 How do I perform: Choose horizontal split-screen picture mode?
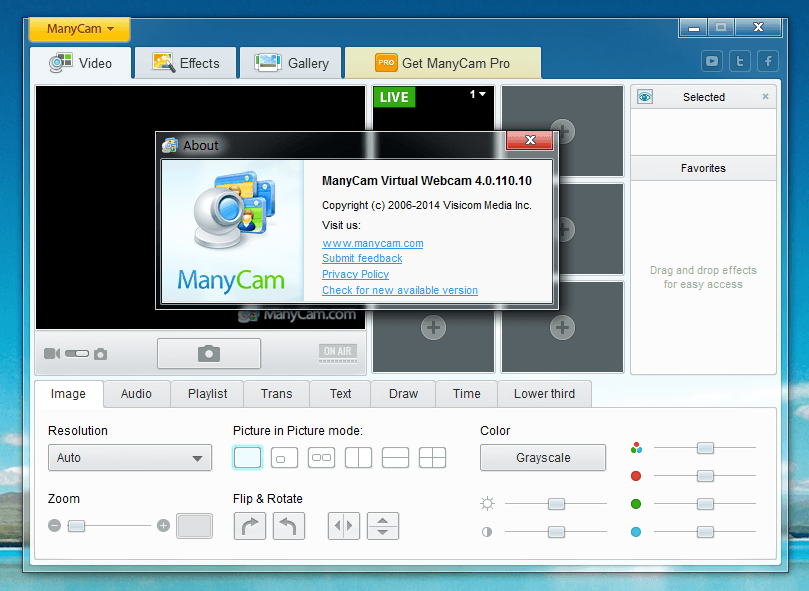(396, 457)
